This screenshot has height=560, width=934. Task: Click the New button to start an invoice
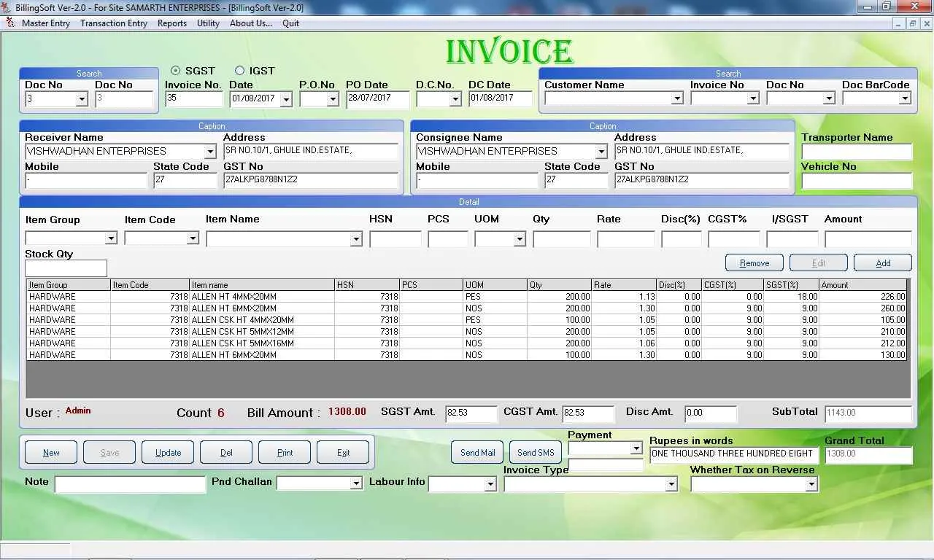[50, 452]
